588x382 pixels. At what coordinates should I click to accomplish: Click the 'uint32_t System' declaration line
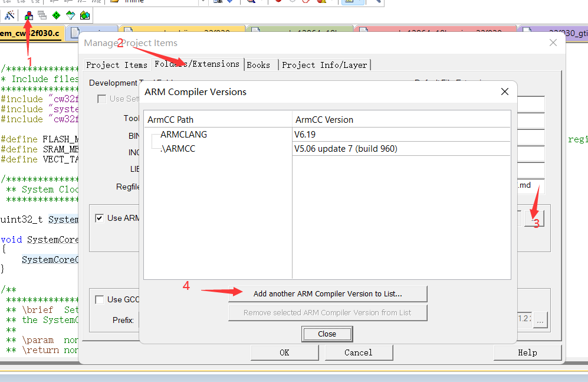pos(40,219)
